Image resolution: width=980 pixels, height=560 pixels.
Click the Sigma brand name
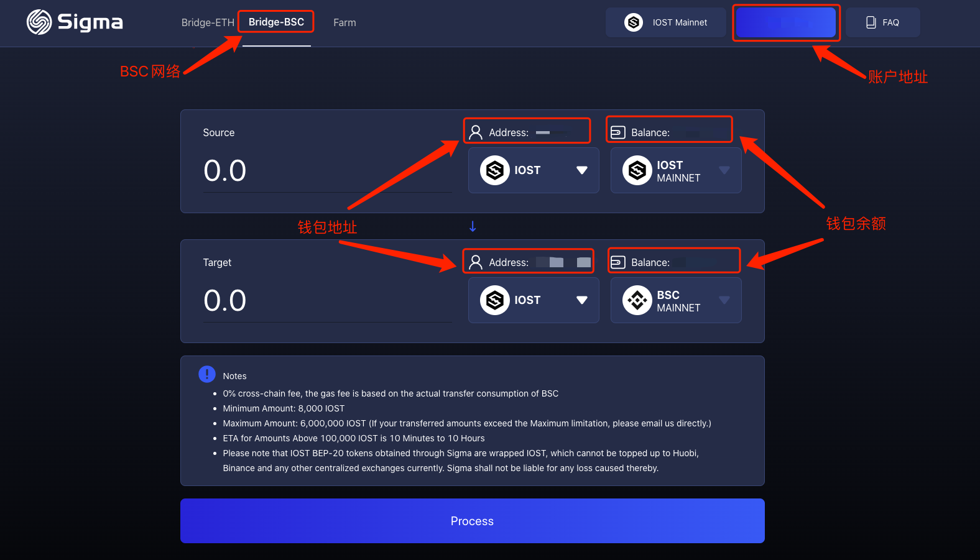point(90,22)
